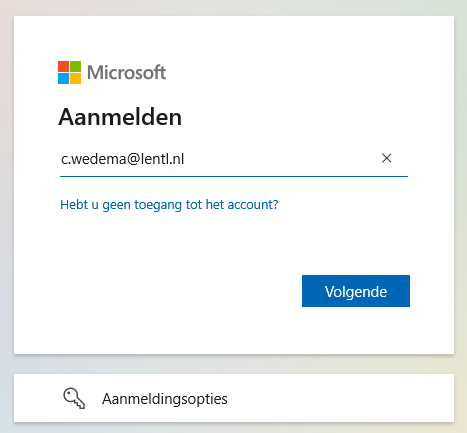467x433 pixels.
Task: Click the key icon for sign-in options
Action: pos(74,398)
